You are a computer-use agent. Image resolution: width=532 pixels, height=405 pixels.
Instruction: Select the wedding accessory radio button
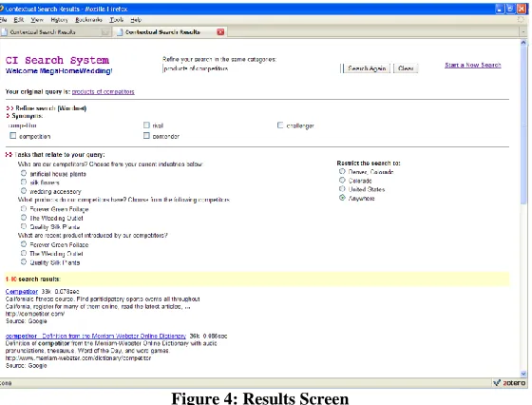(24, 191)
